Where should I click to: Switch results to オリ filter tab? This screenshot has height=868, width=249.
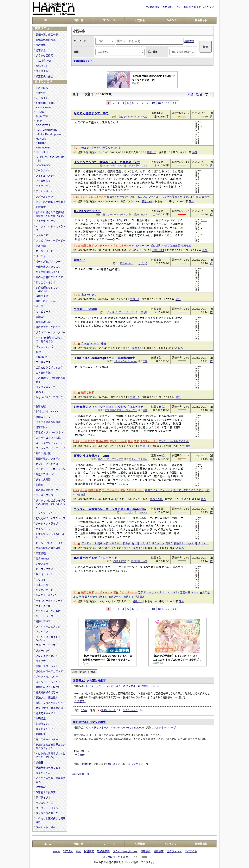(x=208, y=94)
